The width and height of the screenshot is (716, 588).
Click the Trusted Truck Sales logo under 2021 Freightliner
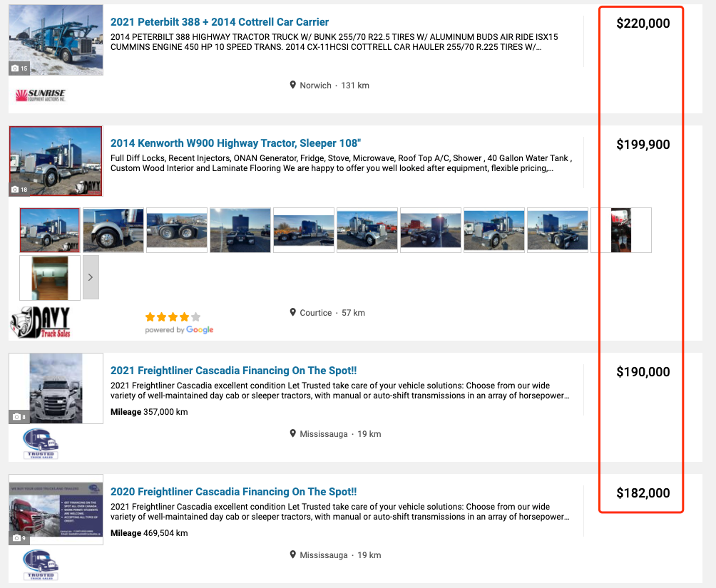[41, 443]
